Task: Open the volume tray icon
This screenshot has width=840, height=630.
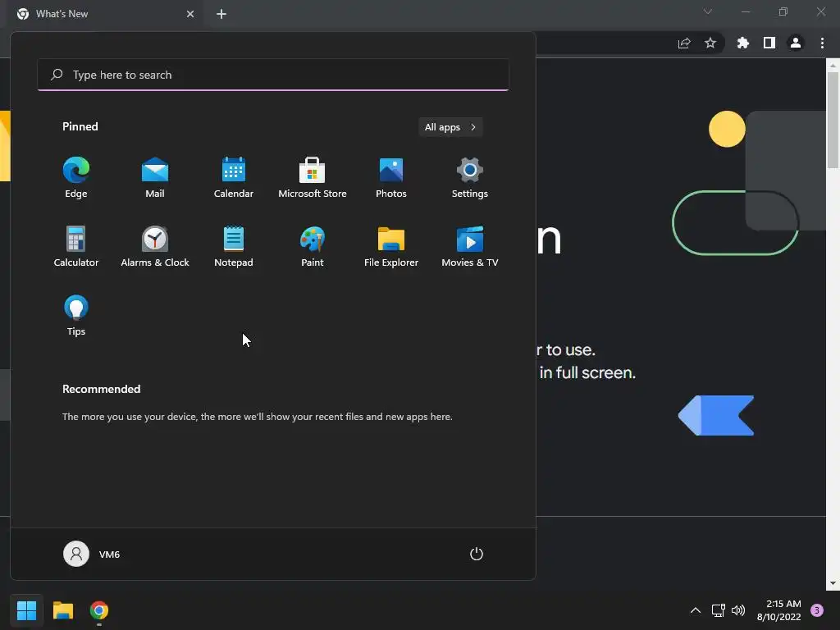Action: tap(738, 610)
